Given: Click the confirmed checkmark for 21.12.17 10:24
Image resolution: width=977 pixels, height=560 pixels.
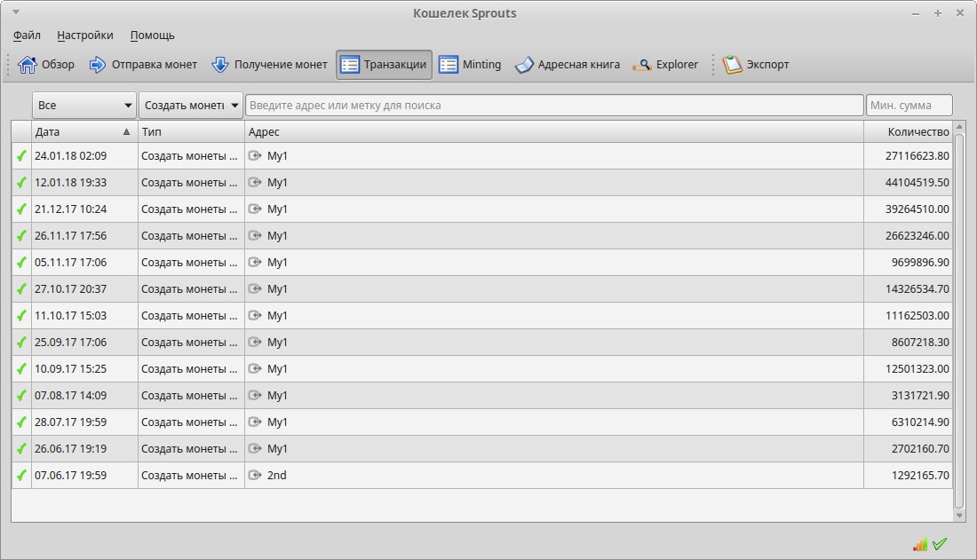Looking at the screenshot, I should coord(22,209).
